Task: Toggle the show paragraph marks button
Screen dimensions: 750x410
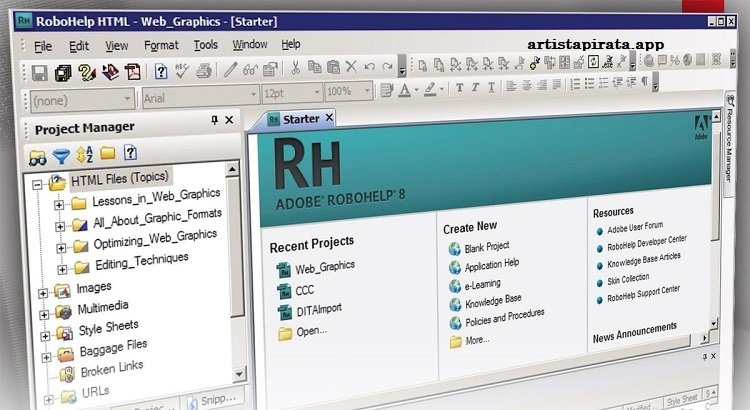Action: 644,81
